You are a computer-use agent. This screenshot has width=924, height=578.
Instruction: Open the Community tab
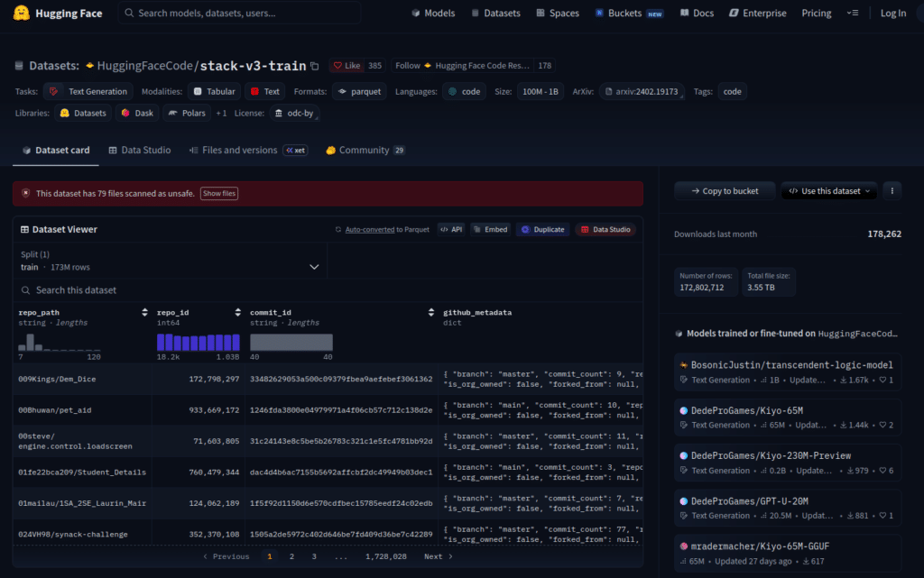(x=365, y=150)
